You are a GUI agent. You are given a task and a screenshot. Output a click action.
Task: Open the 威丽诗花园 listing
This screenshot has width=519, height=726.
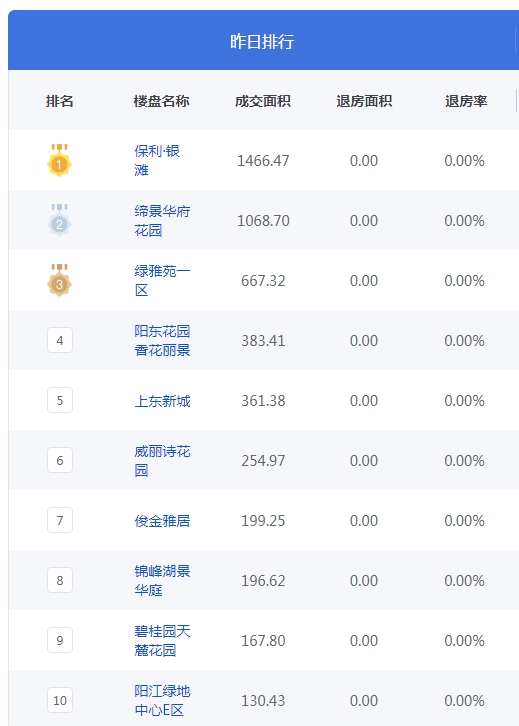tap(162, 460)
